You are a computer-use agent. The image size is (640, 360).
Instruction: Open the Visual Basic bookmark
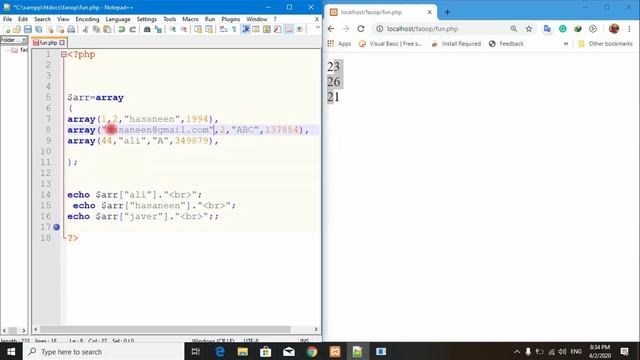tap(390, 44)
